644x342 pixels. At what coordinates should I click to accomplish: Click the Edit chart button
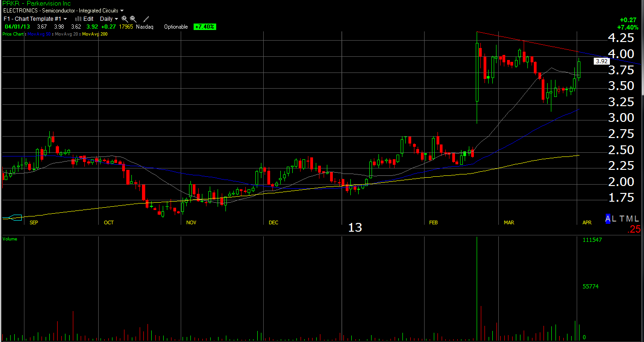click(89, 19)
